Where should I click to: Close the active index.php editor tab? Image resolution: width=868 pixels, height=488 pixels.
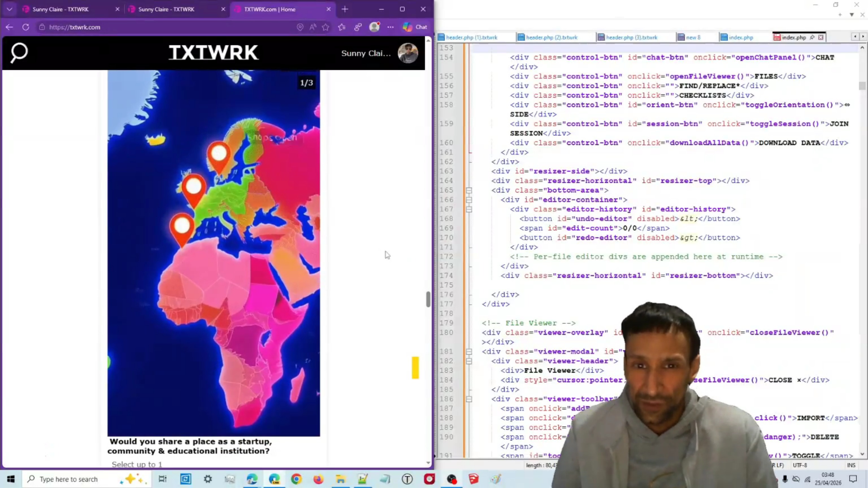(821, 37)
